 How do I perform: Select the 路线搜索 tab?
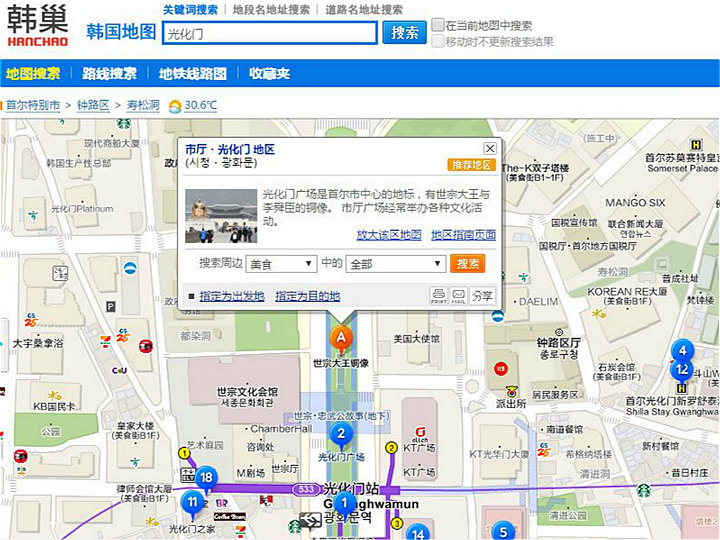click(109, 73)
